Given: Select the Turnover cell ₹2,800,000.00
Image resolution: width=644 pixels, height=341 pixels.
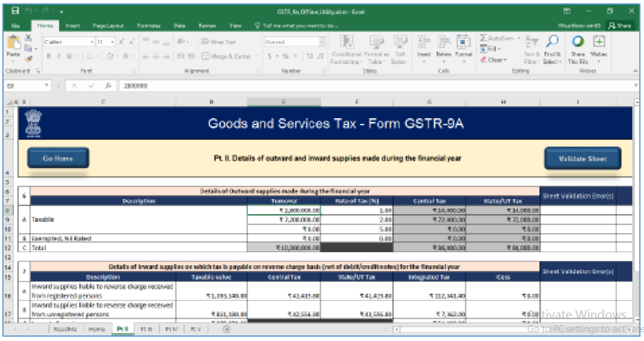Looking at the screenshot, I should point(284,210).
